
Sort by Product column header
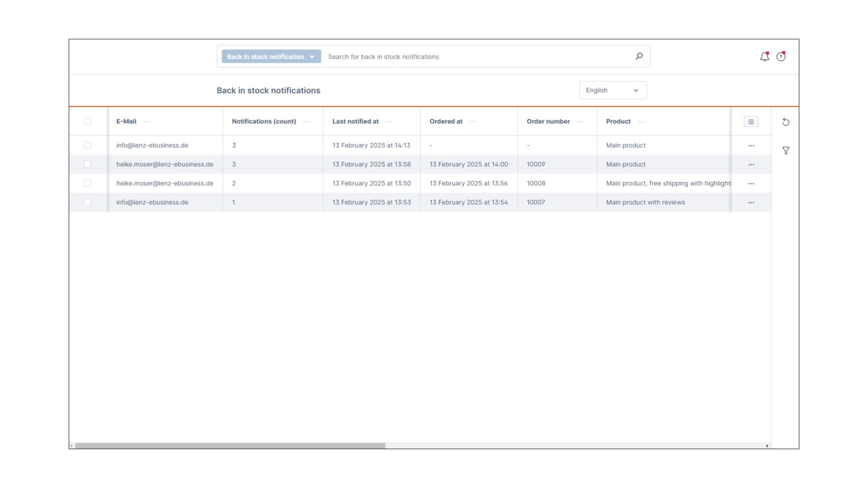(x=618, y=121)
